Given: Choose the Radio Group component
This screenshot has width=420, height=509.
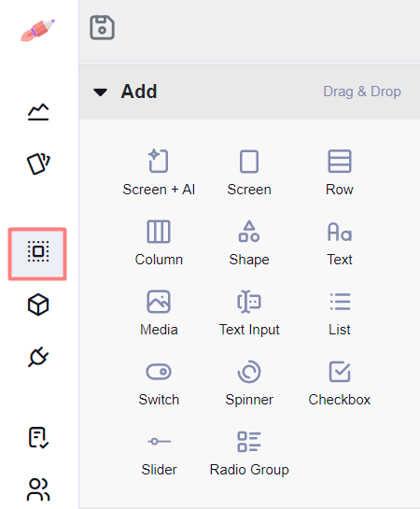Looking at the screenshot, I should coord(249,453).
